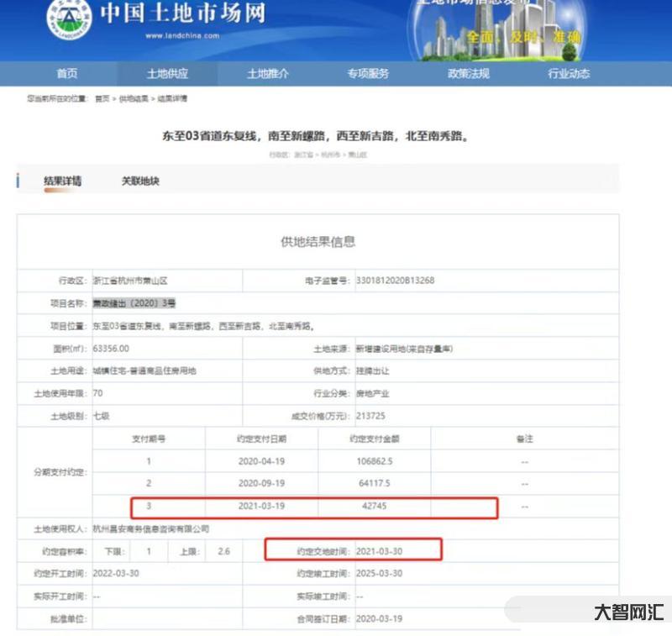This screenshot has height=636, width=672.
Task: Open the 首页 navigation menu
Action: pyautogui.click(x=67, y=74)
